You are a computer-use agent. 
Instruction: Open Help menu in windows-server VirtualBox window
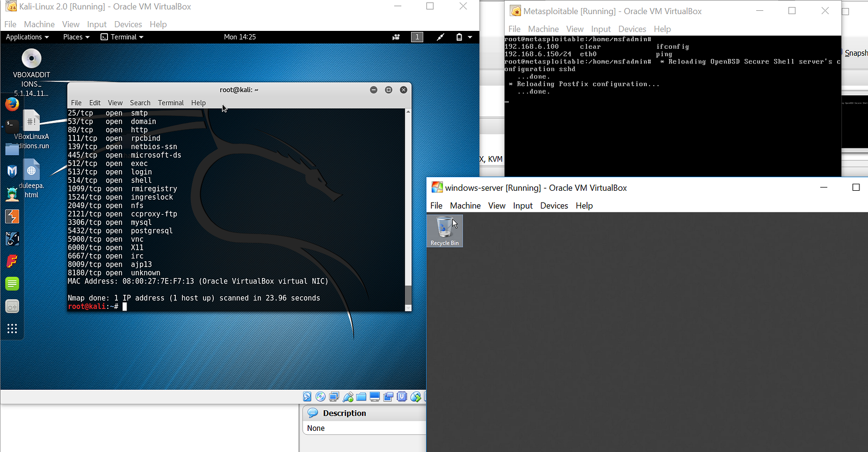point(584,206)
